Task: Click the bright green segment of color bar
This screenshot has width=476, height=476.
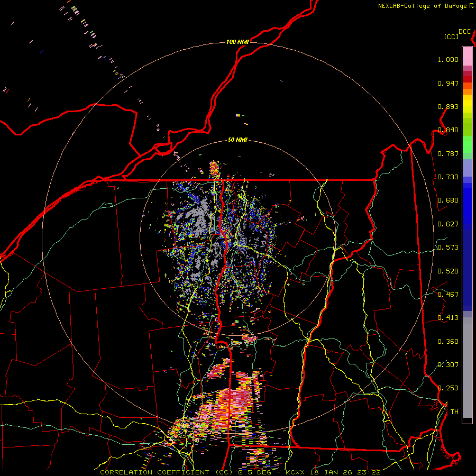Action: pos(467,144)
